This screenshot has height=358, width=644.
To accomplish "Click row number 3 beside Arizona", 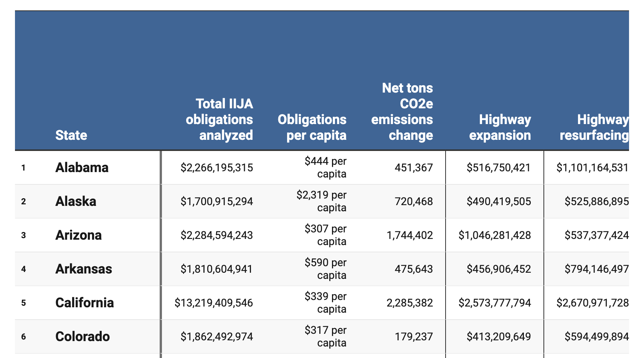I will (23, 235).
